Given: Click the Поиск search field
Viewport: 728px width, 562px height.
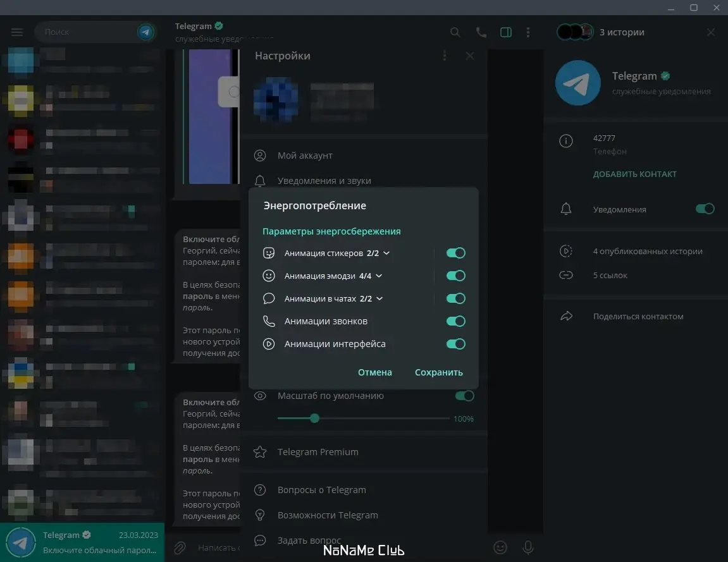Looking at the screenshot, I should 86,32.
